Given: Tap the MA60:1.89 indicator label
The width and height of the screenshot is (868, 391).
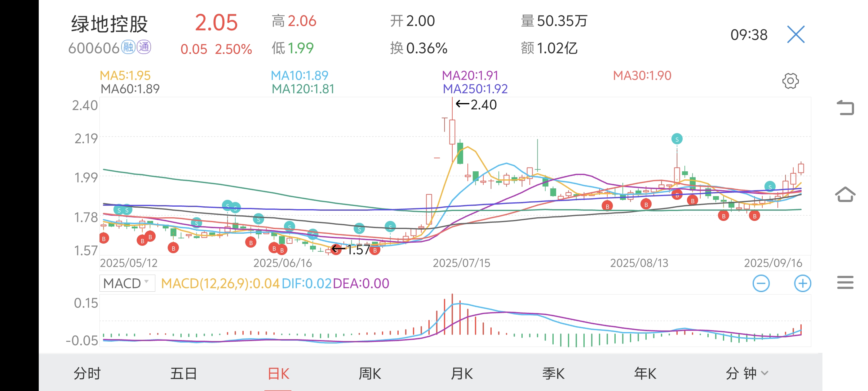Looking at the screenshot, I should (130, 89).
